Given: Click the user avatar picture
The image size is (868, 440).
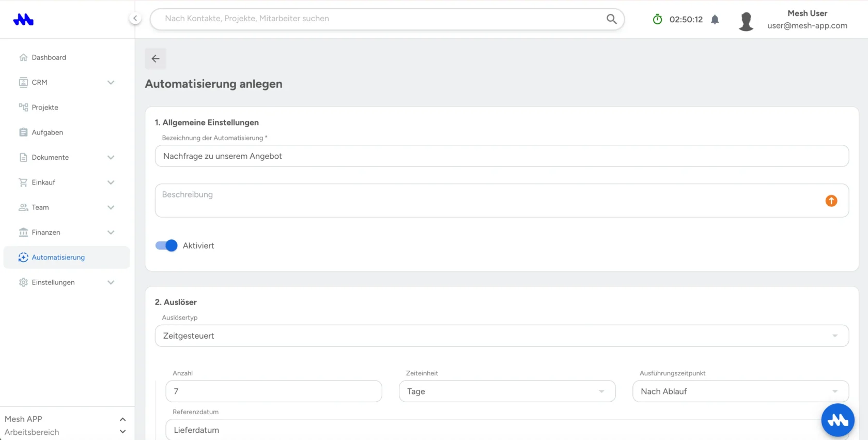Looking at the screenshot, I should click(746, 22).
